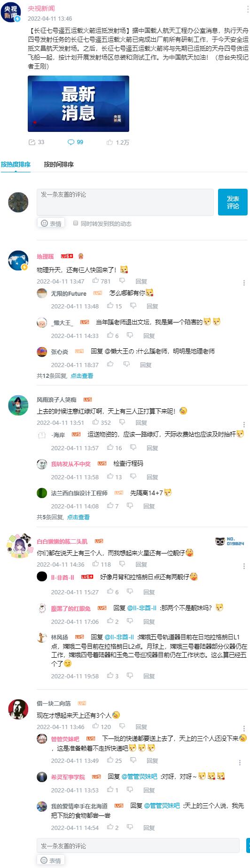Open more options dots on 地理蹊's comment
Image resolution: width=250 pixels, height=868 pixels.
(x=244, y=283)
